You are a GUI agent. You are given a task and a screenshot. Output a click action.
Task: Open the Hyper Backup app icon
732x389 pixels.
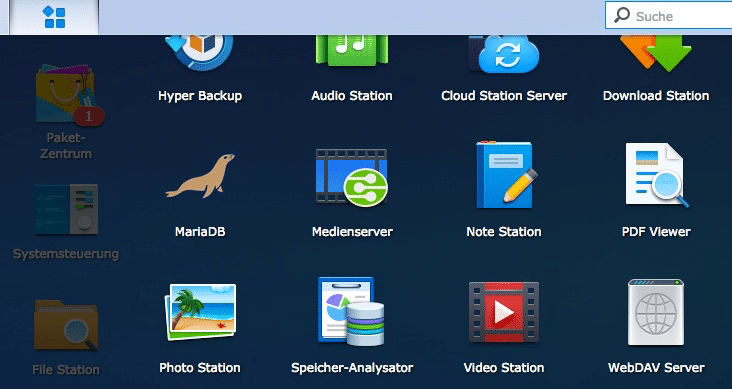(200, 52)
